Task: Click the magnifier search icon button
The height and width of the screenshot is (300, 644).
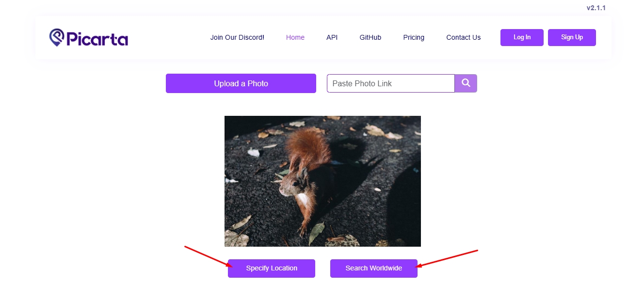Action: tap(466, 83)
